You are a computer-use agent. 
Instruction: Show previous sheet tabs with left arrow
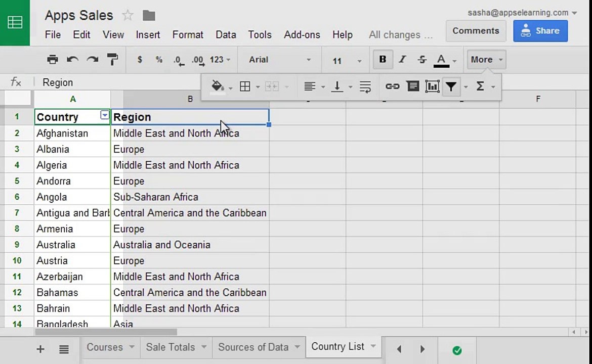pyautogui.click(x=399, y=349)
